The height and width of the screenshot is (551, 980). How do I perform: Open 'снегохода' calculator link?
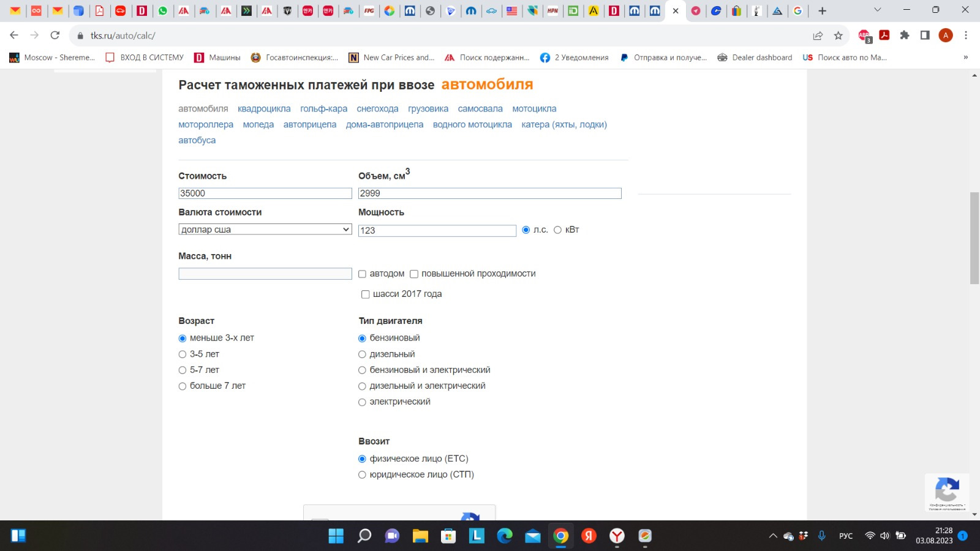click(377, 108)
